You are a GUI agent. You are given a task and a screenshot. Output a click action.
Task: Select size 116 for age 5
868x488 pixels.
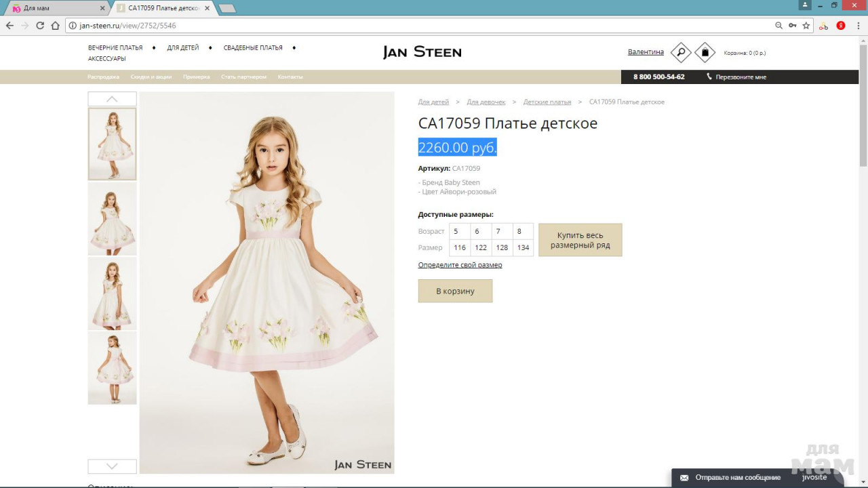pyautogui.click(x=460, y=248)
